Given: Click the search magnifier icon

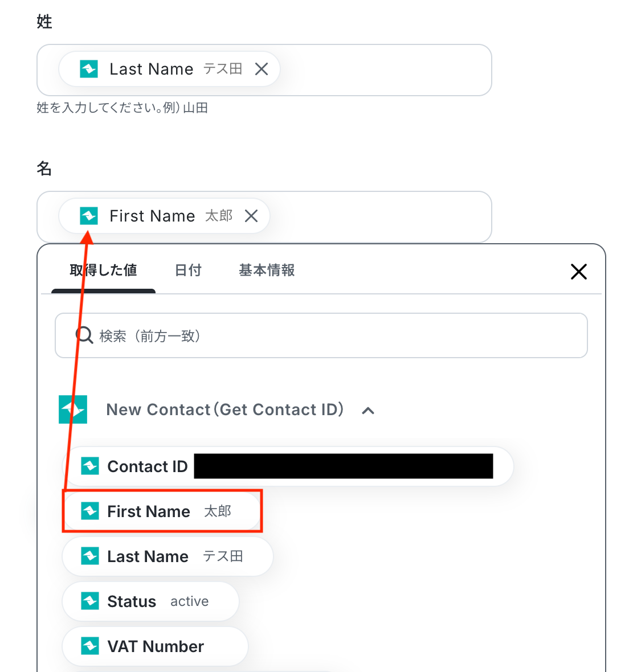Looking at the screenshot, I should coord(84,335).
